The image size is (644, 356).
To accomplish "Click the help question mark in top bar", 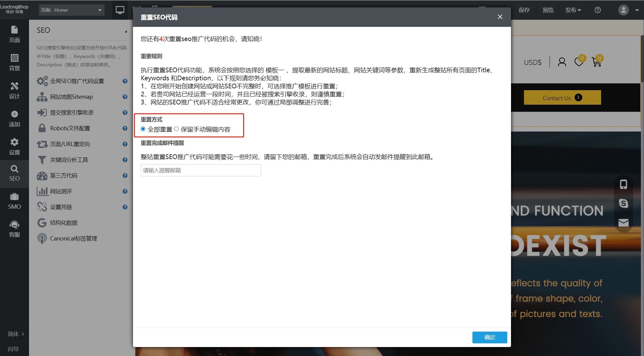I will click(597, 10).
